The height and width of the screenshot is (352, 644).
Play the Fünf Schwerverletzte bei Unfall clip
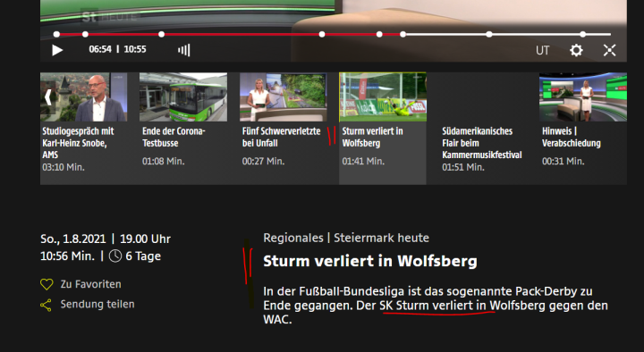tap(284, 97)
